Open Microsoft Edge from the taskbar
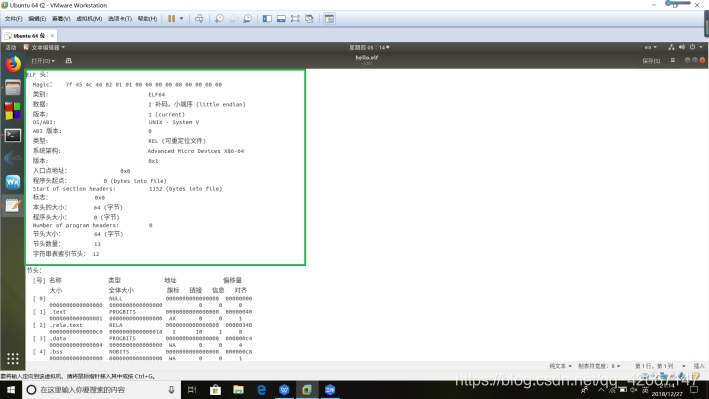 261,390
